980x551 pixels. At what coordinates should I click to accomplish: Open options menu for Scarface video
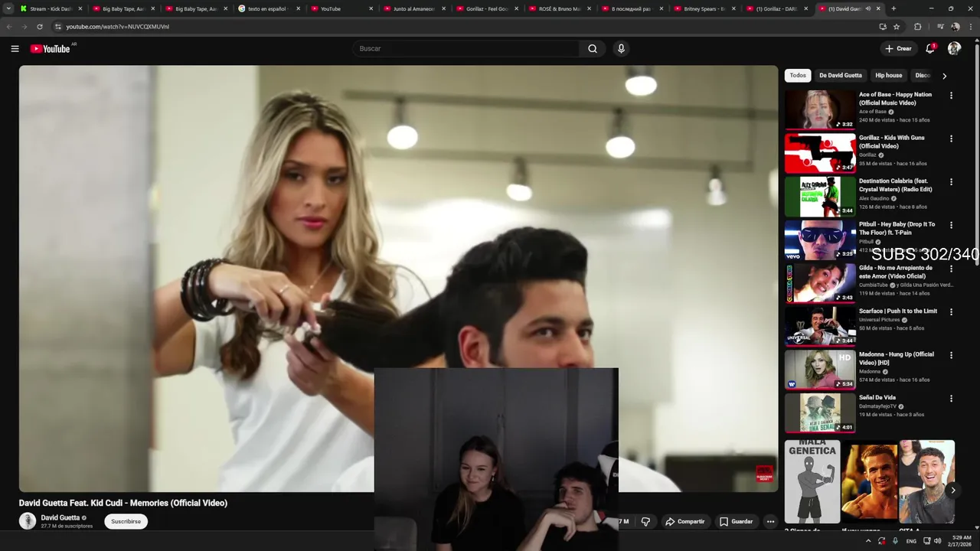tap(951, 311)
